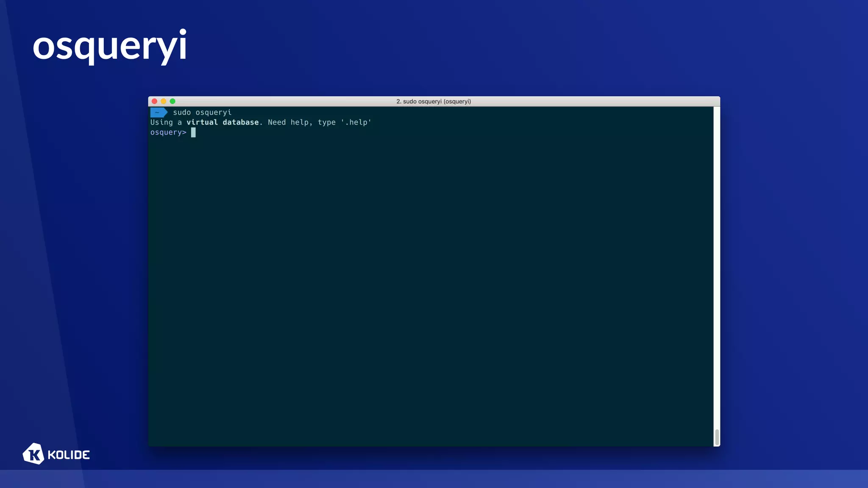This screenshot has height=488, width=868.
Task: Click the osquery> prompt text
Action: [x=168, y=133]
